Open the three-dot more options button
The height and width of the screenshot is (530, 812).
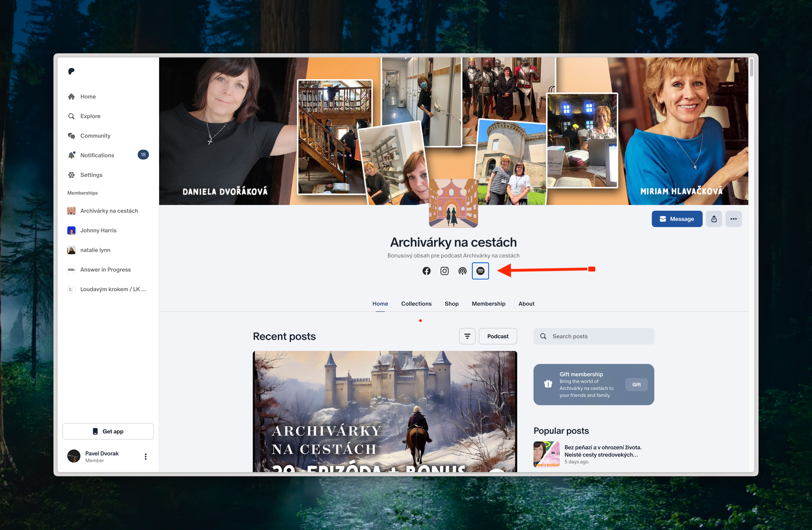coord(733,219)
